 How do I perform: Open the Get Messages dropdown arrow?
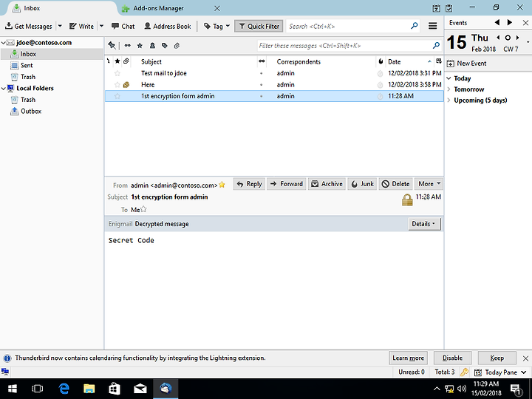pyautogui.click(x=60, y=26)
